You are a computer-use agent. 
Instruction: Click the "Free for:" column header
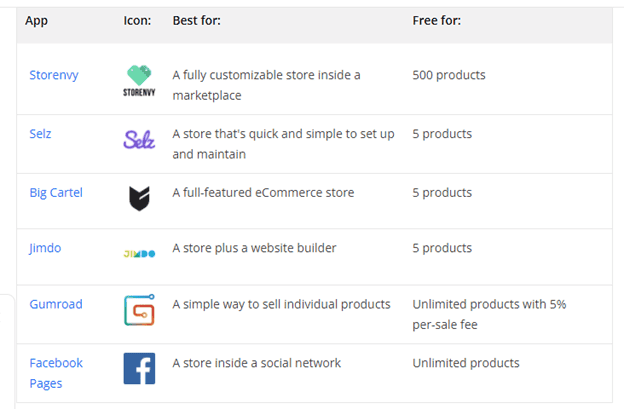[x=437, y=20]
